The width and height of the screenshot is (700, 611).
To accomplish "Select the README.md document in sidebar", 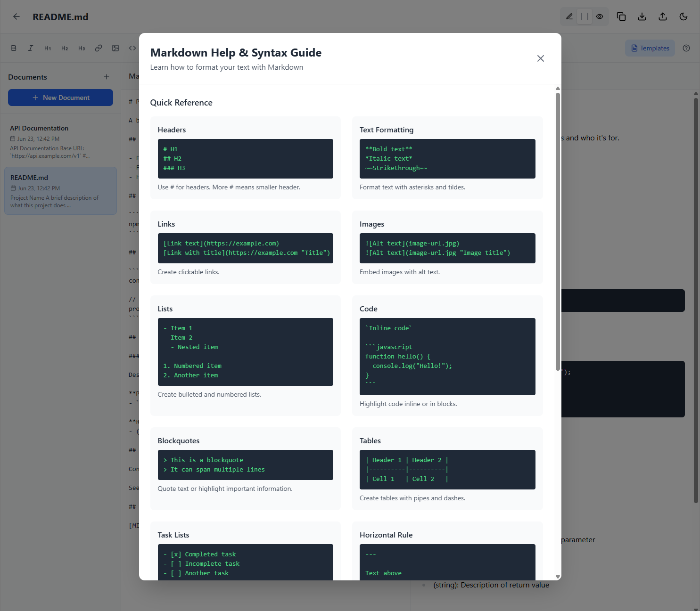I will point(60,191).
